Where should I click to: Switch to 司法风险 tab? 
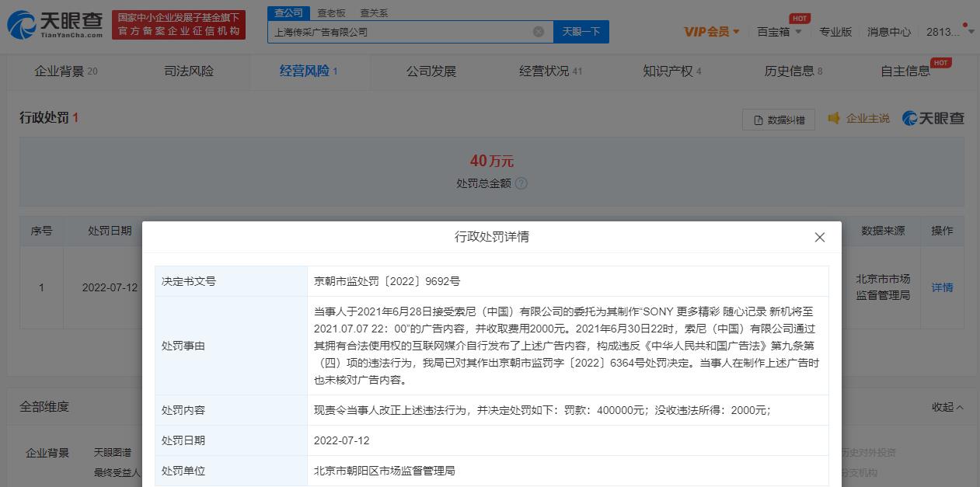tap(189, 71)
